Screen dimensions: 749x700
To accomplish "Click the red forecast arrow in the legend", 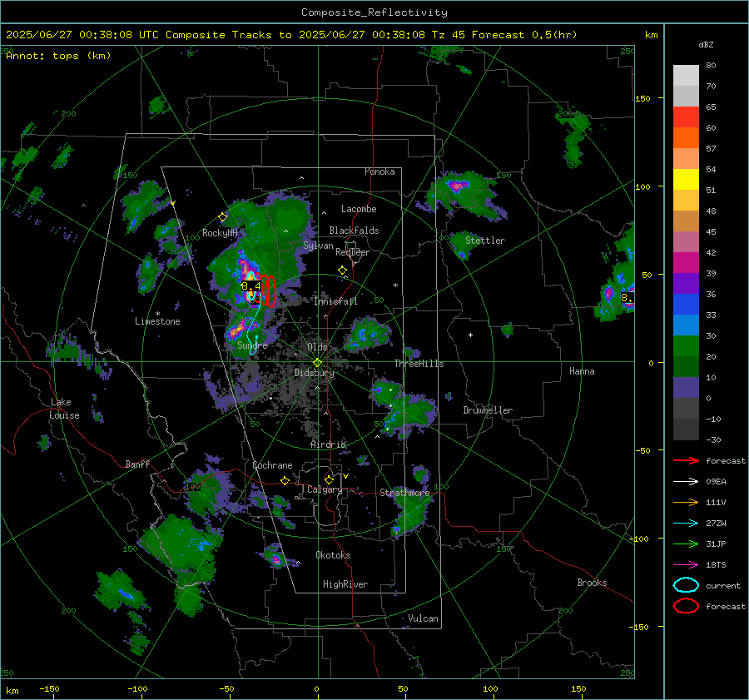I will (x=686, y=460).
